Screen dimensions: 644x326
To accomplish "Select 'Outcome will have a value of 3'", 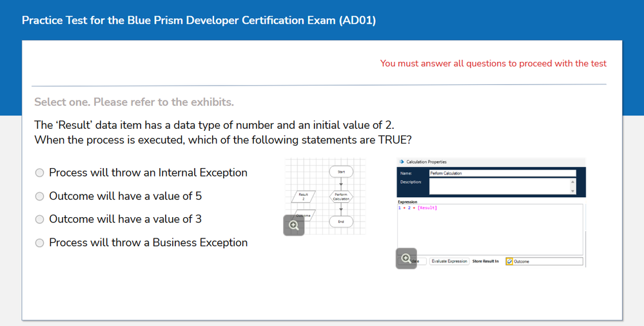I will coord(40,220).
